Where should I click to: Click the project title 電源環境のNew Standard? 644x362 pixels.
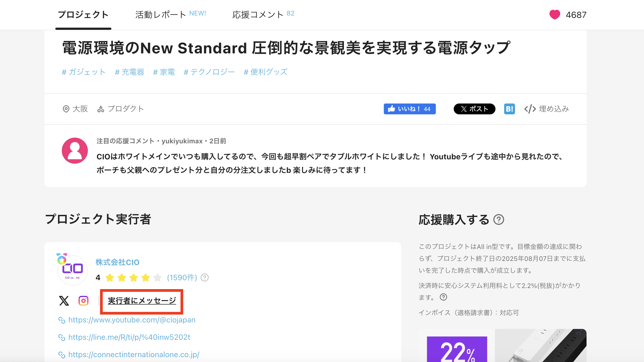(x=286, y=48)
